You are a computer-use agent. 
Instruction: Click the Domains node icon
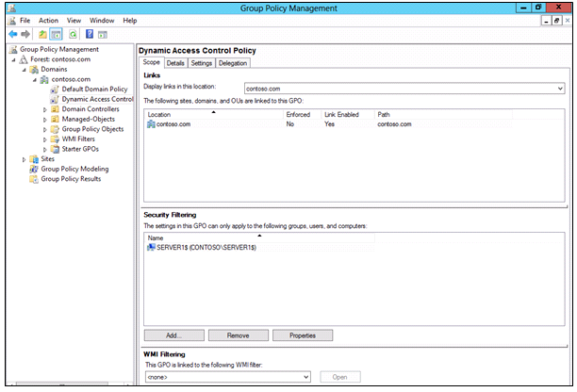(x=34, y=69)
